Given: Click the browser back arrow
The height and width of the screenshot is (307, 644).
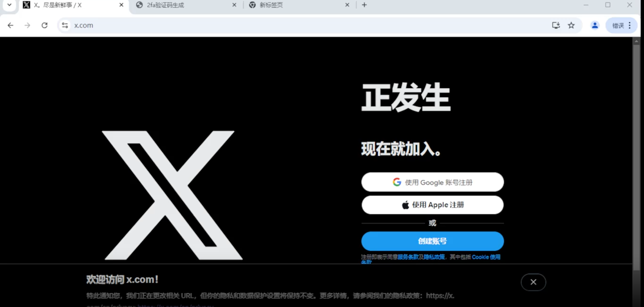Looking at the screenshot, I should [10, 25].
